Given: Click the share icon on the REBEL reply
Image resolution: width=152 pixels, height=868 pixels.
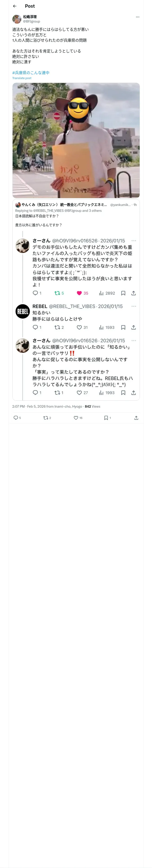Looking at the screenshot, I should [134, 327].
